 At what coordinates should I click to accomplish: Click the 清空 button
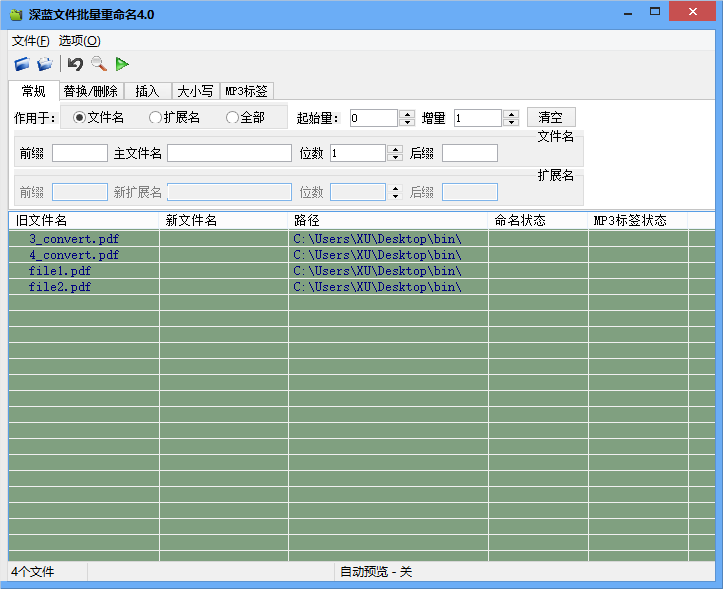(x=551, y=118)
